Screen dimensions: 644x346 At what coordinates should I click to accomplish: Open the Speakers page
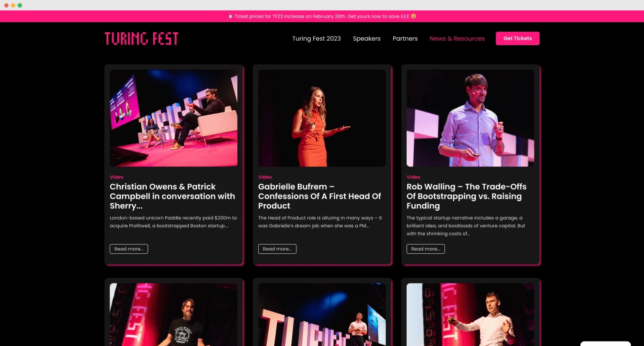coord(366,38)
